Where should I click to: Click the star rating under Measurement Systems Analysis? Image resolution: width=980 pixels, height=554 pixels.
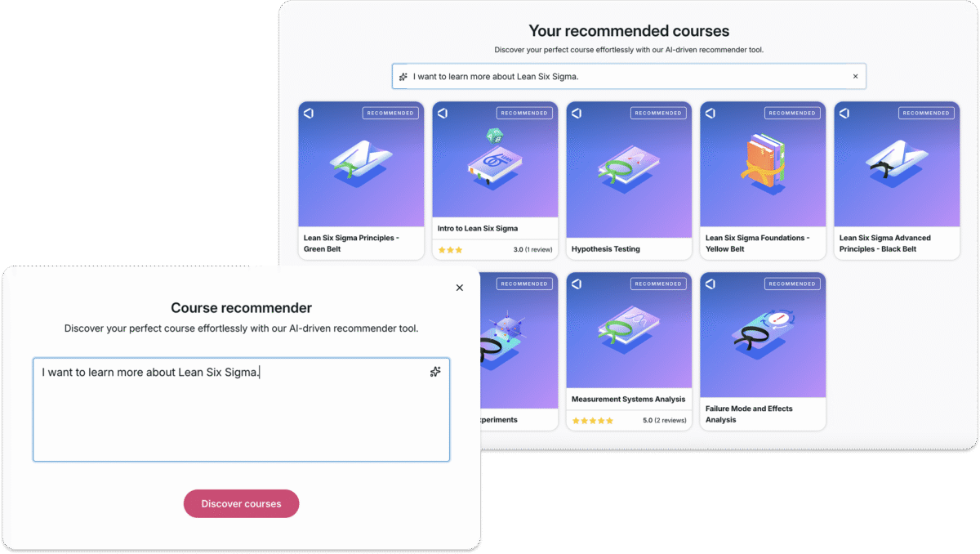pos(593,421)
